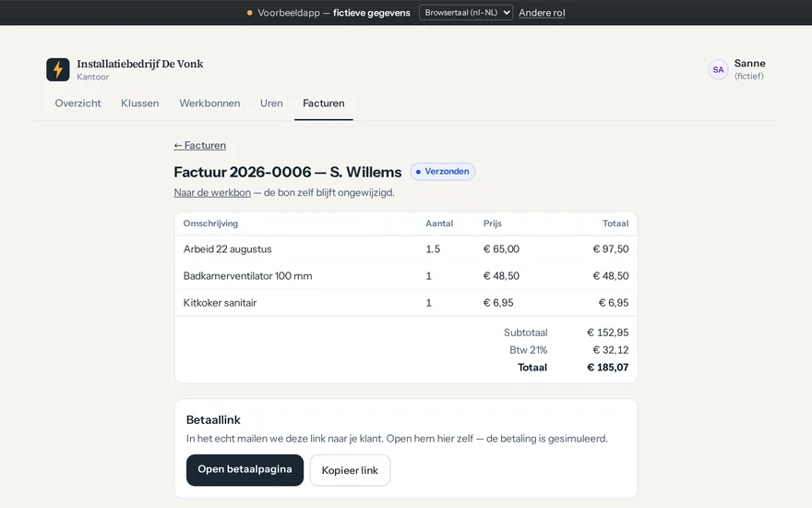This screenshot has height=508, width=812.
Task: Switch to the Overzicht tab
Action: click(78, 103)
